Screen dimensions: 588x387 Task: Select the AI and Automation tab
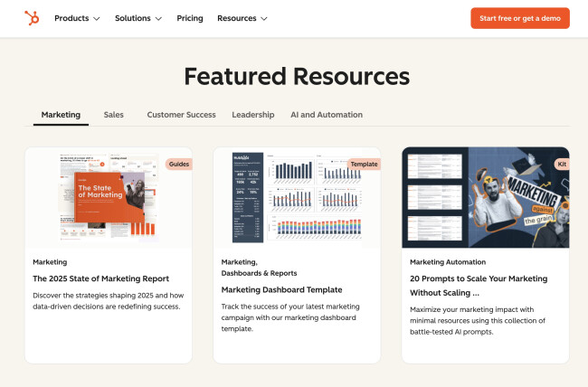pos(326,115)
